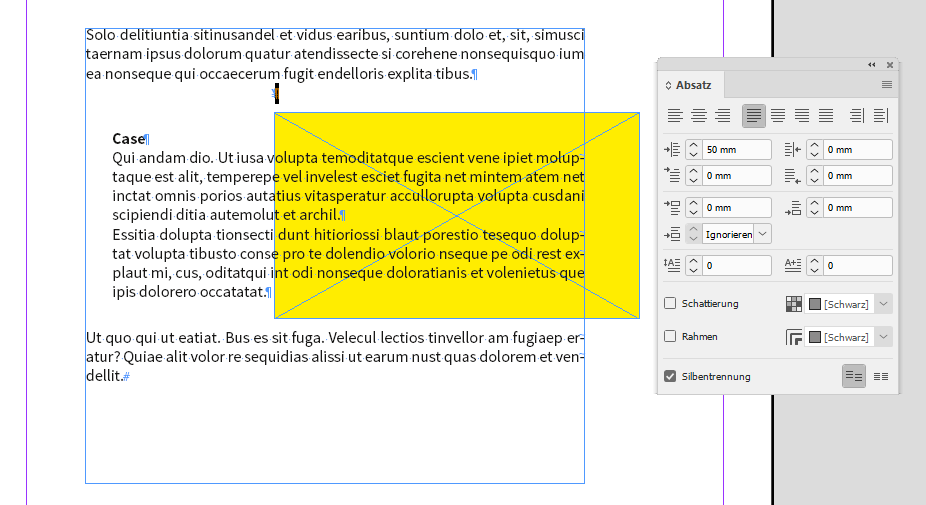Click the drop cap characters count field

click(x=857, y=265)
